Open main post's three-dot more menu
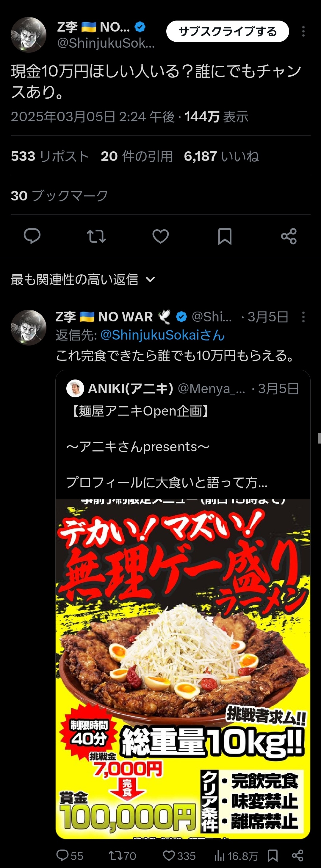The height and width of the screenshot is (868, 321). point(303,31)
